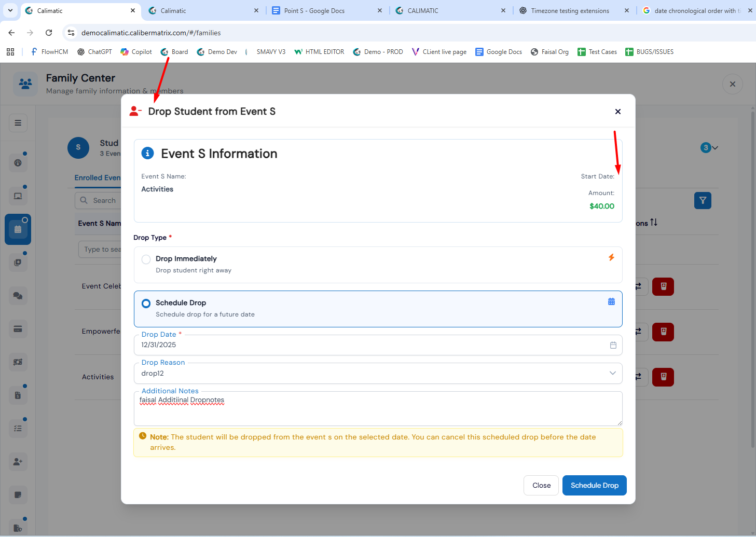Open the SMAVY V3 bookmark
The height and width of the screenshot is (537, 756).
265,52
